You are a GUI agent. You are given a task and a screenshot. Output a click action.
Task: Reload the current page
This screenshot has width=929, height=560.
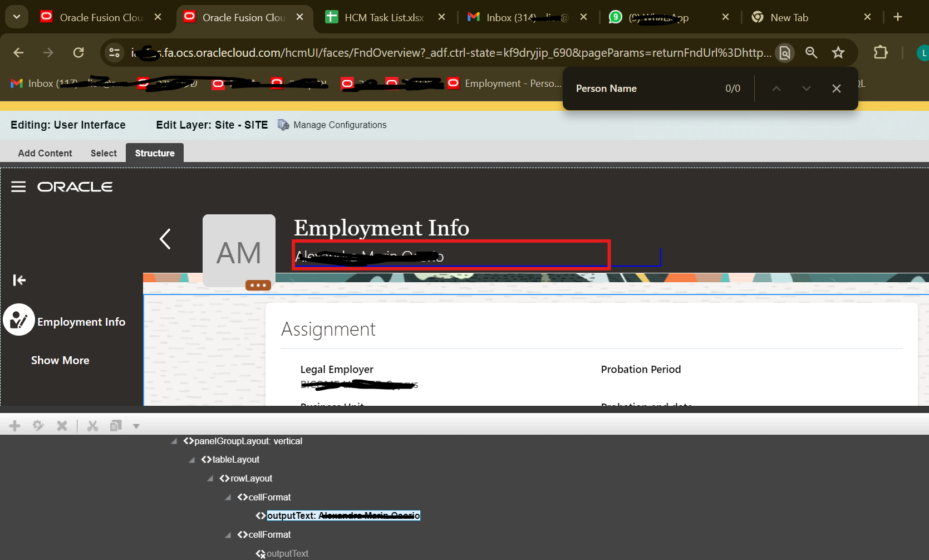pyautogui.click(x=78, y=52)
